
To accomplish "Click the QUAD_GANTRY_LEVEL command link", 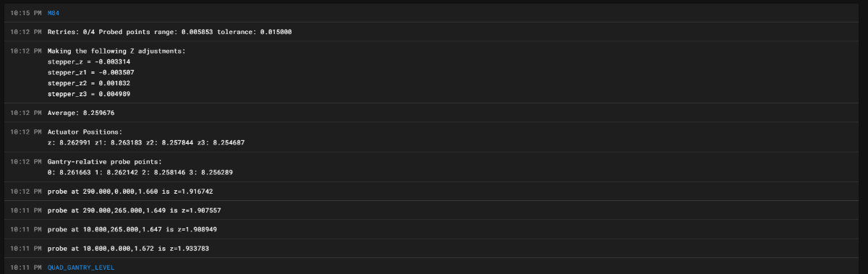I will (x=81, y=267).
